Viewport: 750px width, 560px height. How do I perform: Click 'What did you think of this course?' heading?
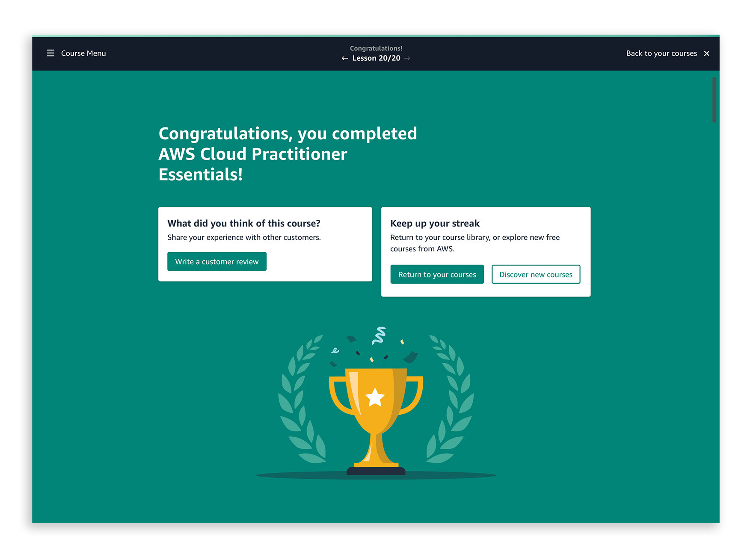[x=244, y=223]
